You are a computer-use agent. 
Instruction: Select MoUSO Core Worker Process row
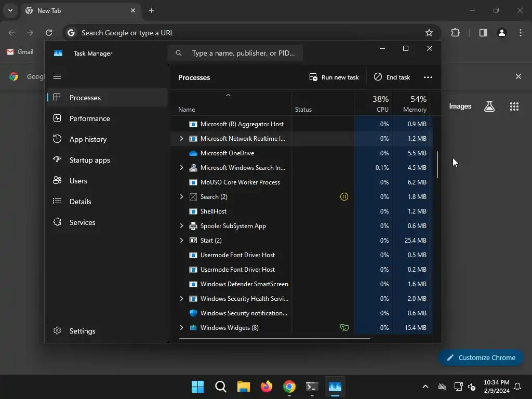tap(301, 182)
